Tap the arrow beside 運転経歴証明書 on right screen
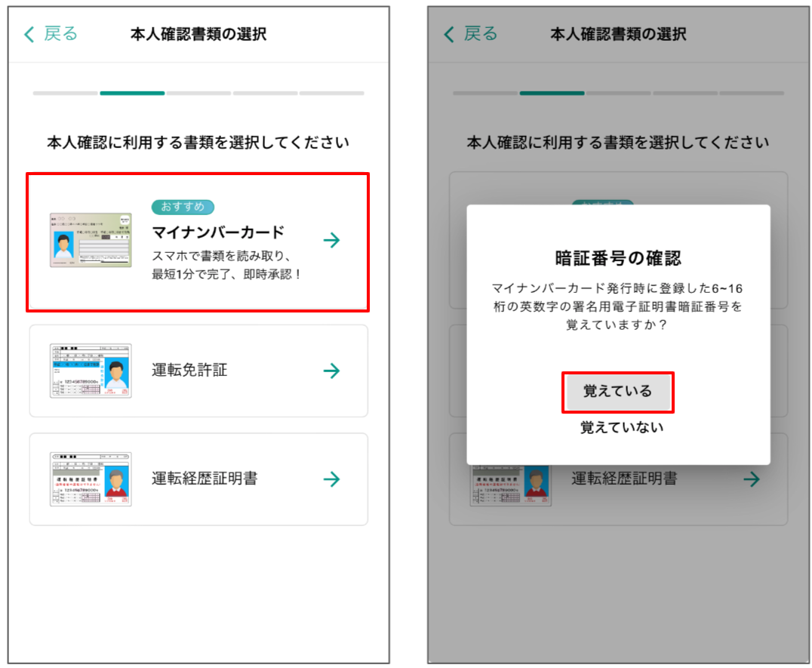This screenshot has height=668, width=812. [x=753, y=479]
